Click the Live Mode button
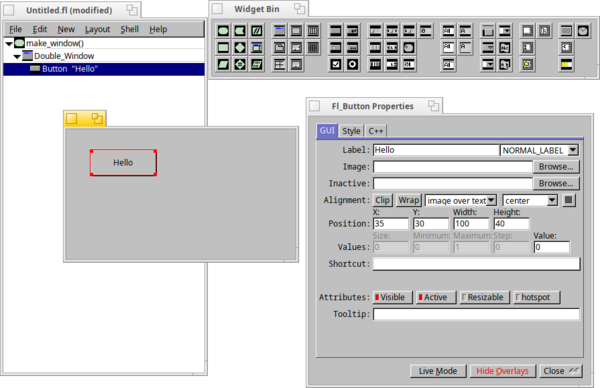 (438, 371)
